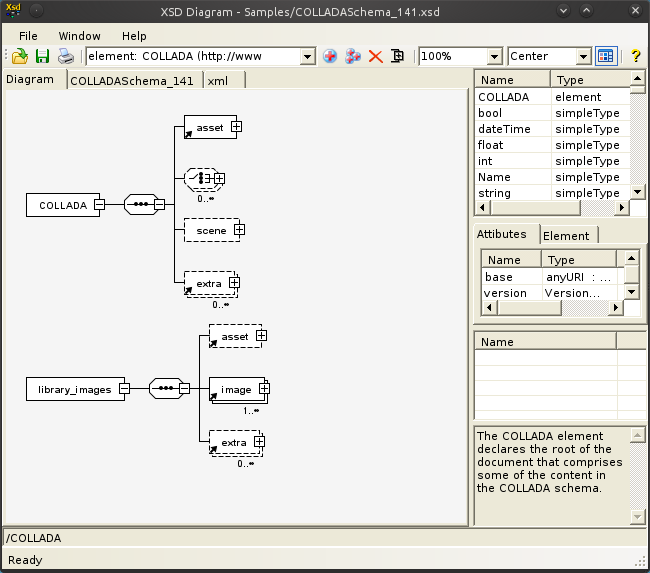Click the red X remove icon
This screenshot has width=650, height=573.
[x=376, y=56]
